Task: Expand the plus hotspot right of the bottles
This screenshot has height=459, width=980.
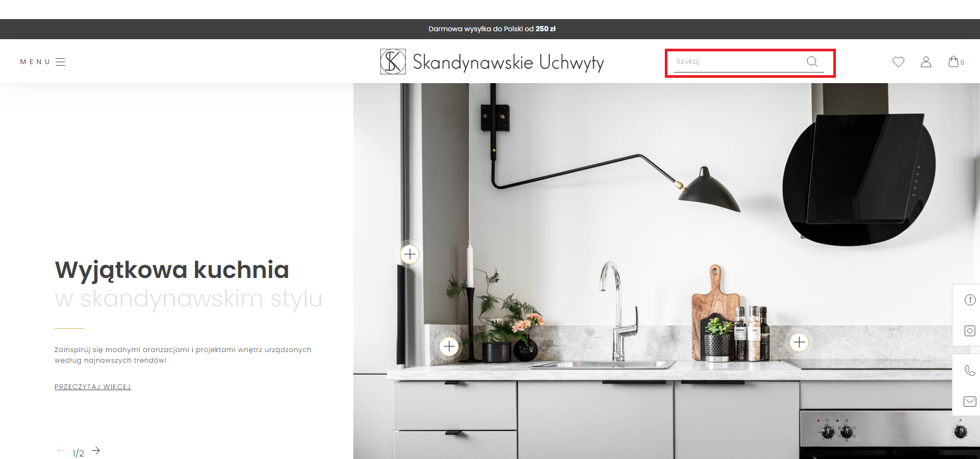Action: pyautogui.click(x=799, y=343)
